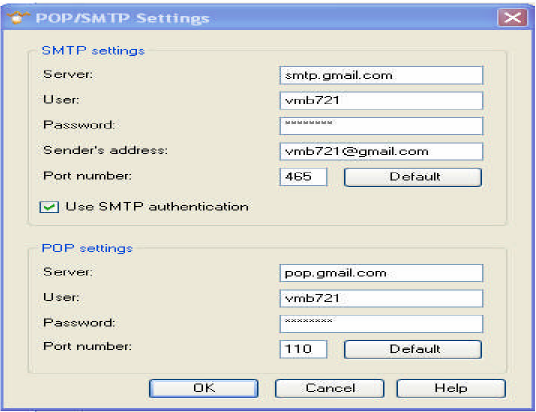
Task: Click the SMTP Port number field showing 465
Action: pos(303,177)
